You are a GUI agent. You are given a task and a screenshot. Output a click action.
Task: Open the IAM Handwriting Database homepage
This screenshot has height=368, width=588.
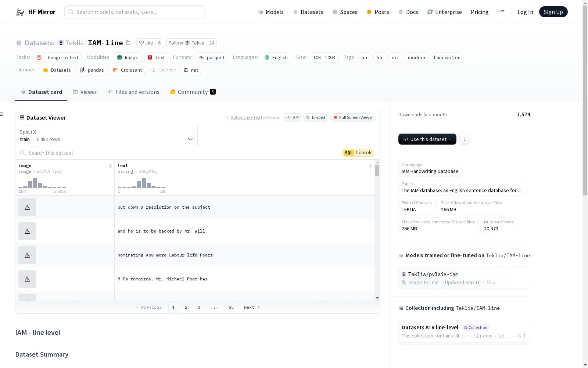click(430, 168)
